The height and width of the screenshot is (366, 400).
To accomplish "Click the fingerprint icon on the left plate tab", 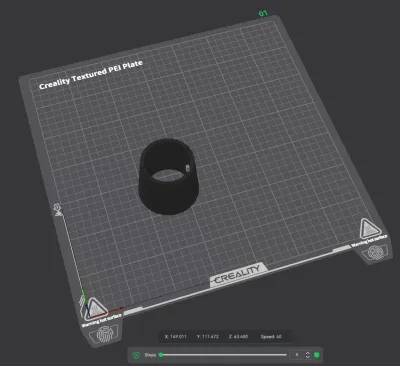I will click(x=105, y=334).
